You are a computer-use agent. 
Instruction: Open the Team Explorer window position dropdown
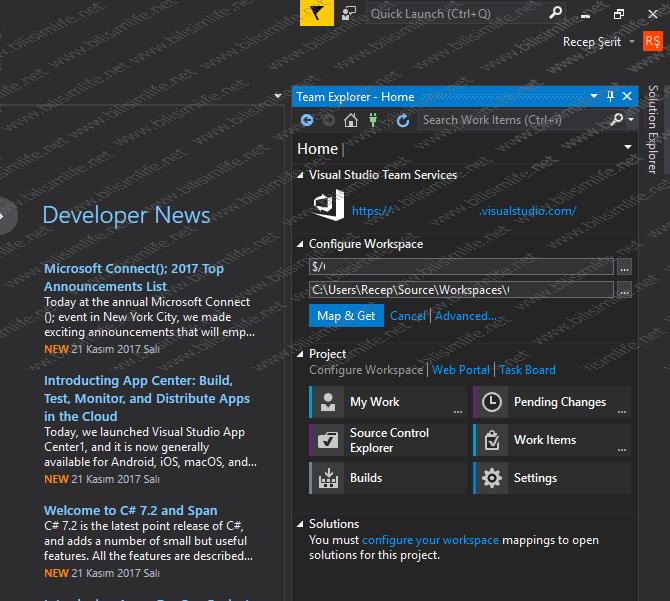coord(594,96)
